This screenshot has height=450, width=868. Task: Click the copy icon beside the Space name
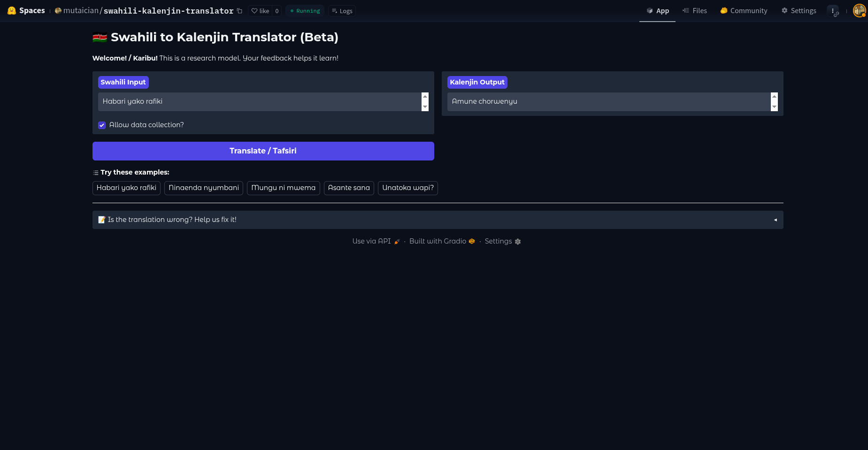pos(239,10)
